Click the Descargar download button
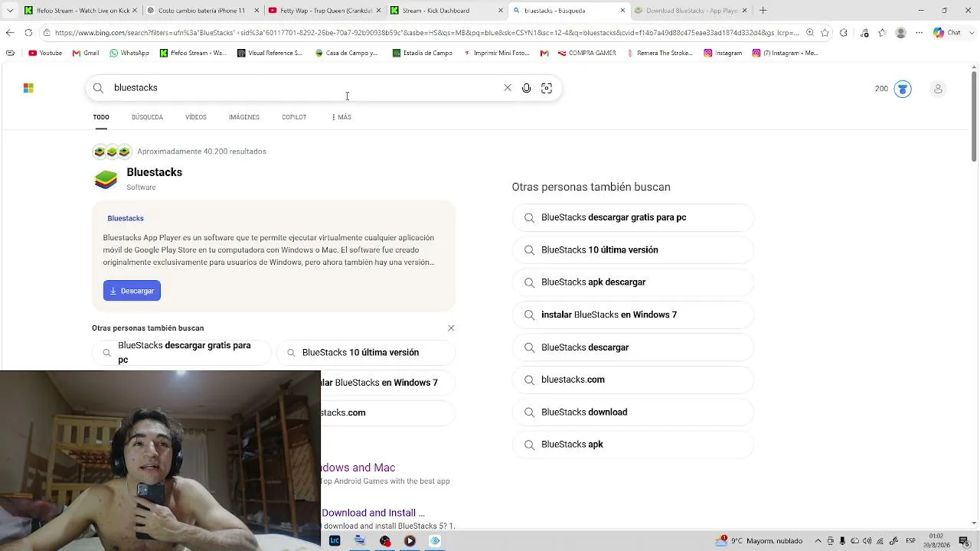The width and height of the screenshot is (980, 551). tap(132, 291)
